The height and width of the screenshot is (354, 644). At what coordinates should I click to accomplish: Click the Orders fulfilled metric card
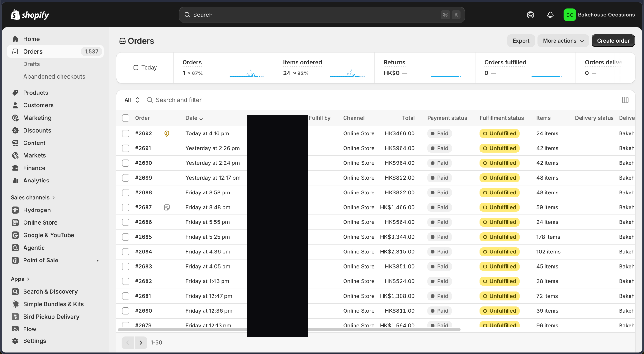tap(525, 68)
